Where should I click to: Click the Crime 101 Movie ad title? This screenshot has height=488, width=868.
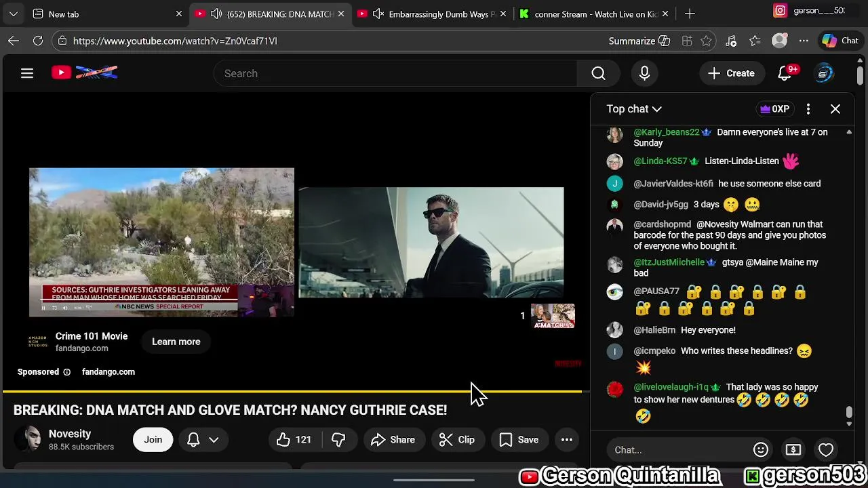click(92, 336)
